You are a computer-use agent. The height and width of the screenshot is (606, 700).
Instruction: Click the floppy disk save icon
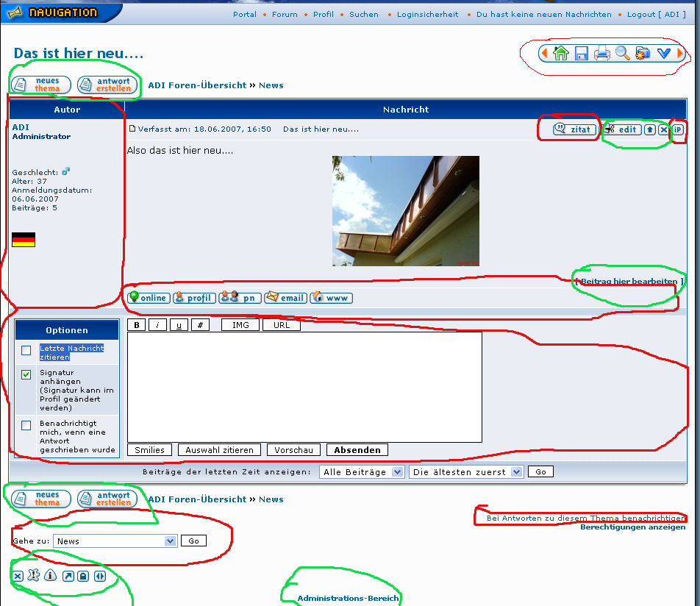[582, 53]
